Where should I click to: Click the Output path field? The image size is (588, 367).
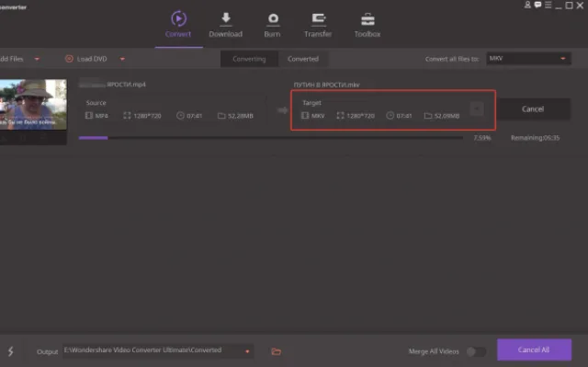(x=158, y=350)
